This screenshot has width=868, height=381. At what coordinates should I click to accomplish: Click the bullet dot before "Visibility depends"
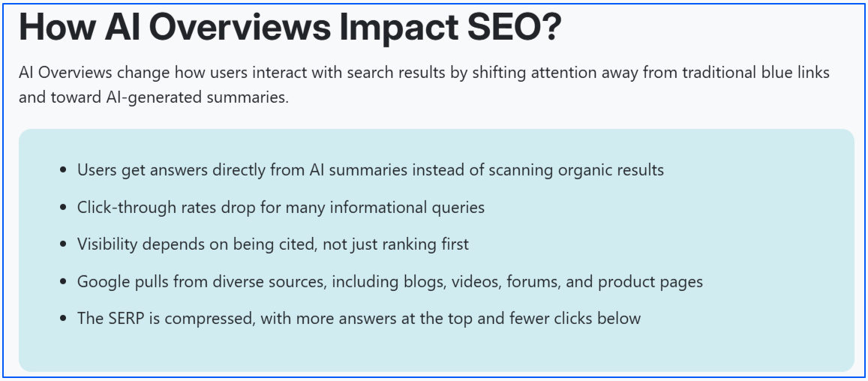(x=64, y=245)
